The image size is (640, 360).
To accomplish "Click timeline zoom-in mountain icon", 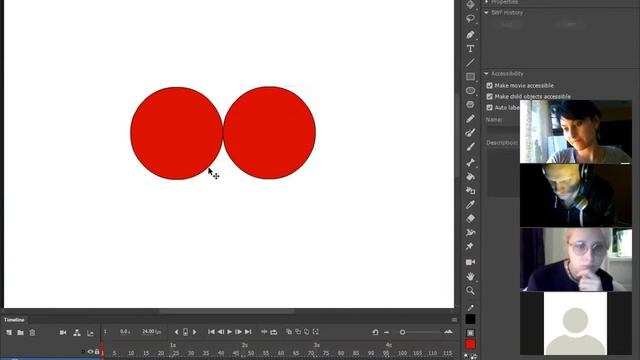I will coord(448,332).
